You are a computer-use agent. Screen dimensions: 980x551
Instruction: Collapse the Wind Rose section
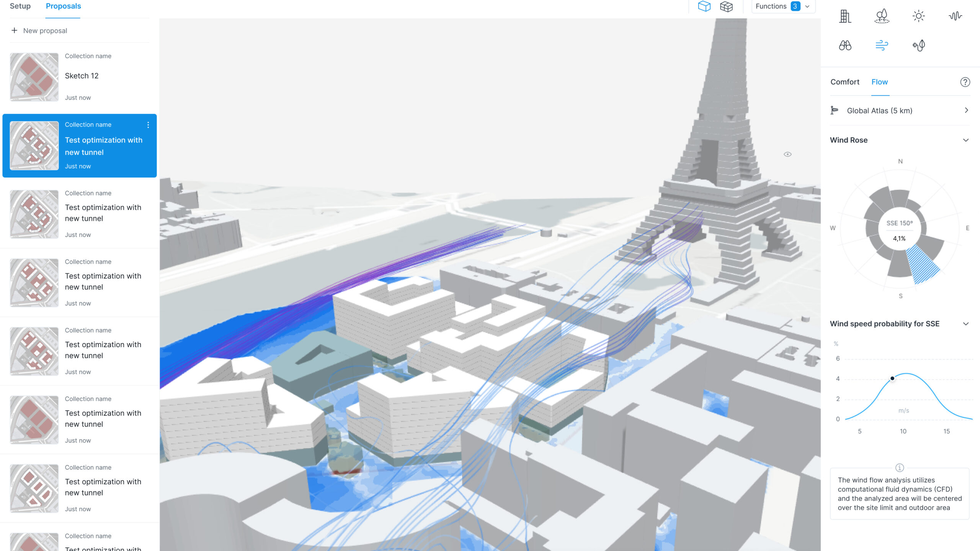coord(966,140)
